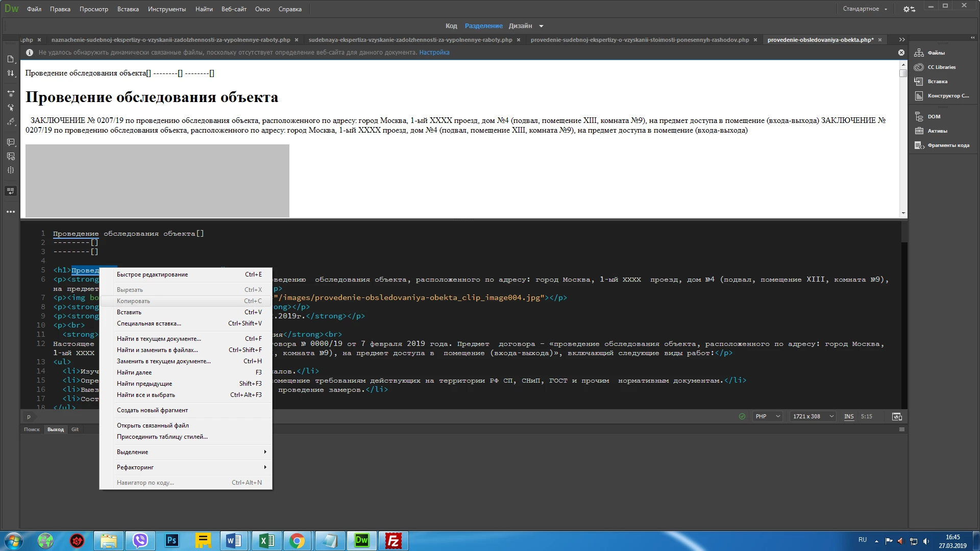Click the File Management up-down arrows icon
Viewport: 980px width, 551px height.
point(11,73)
